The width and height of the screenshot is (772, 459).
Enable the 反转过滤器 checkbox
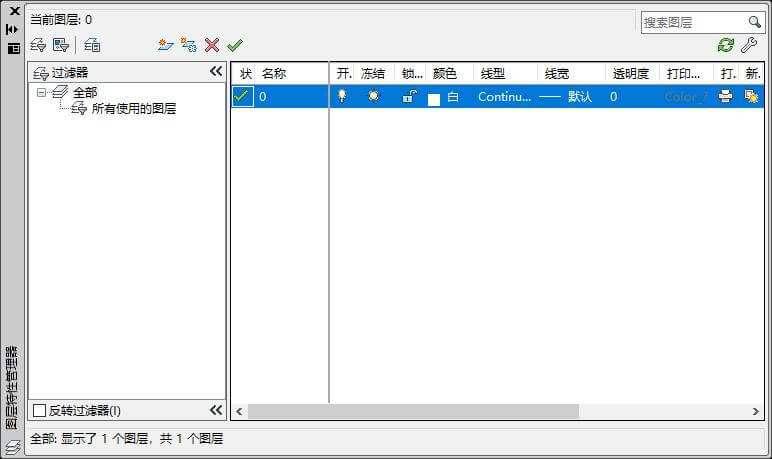click(x=39, y=410)
